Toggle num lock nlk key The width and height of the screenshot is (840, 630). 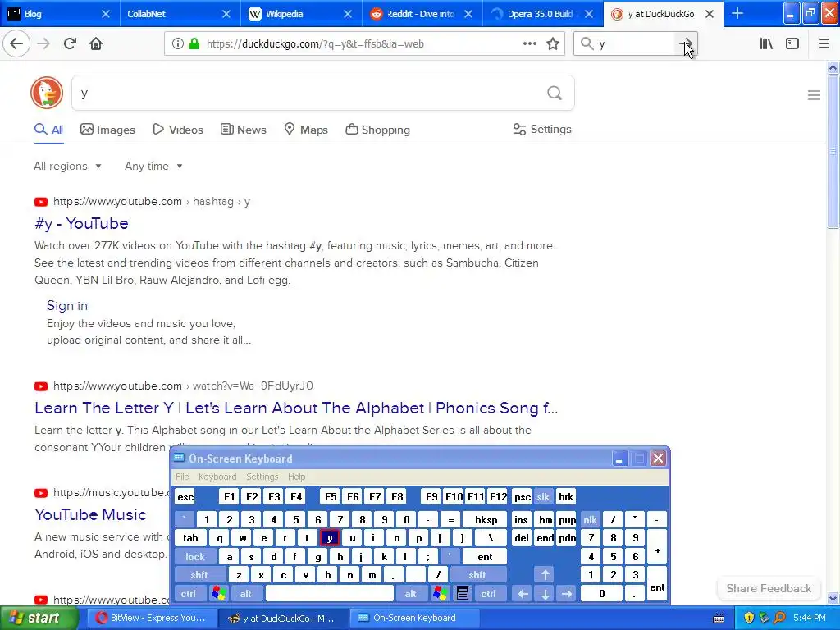591,519
